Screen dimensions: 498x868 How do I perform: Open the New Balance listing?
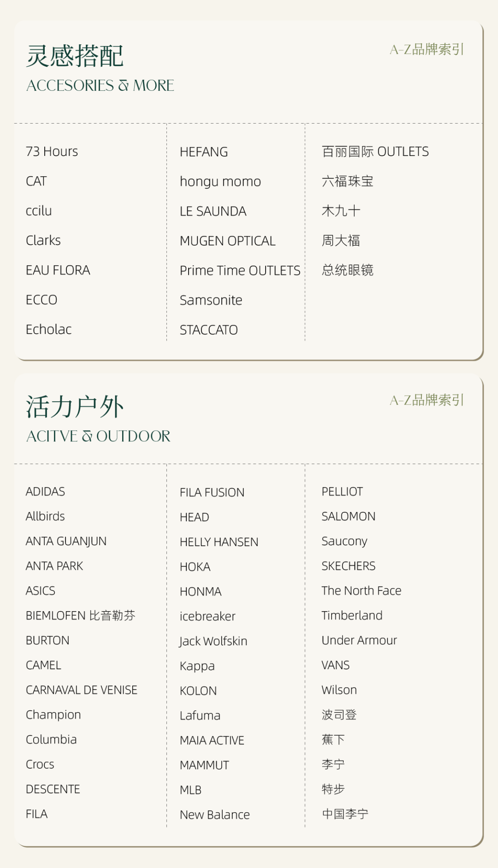[214, 815]
